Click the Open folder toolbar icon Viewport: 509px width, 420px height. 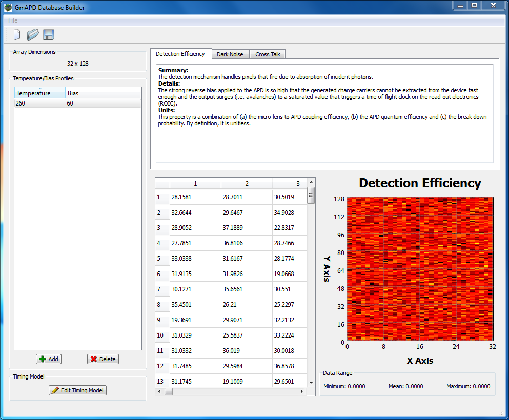tap(33, 35)
